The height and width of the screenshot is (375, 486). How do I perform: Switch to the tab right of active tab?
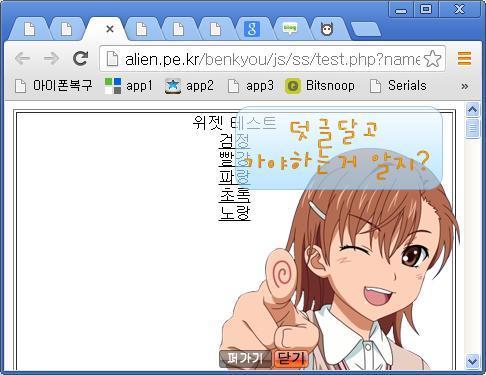(142, 29)
